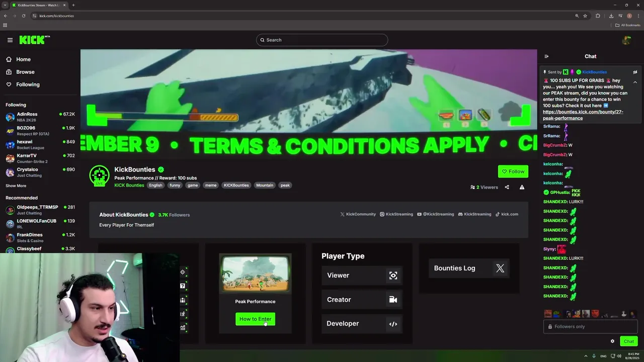Share the stream using the share icon
The width and height of the screenshot is (644, 362).
pyautogui.click(x=507, y=187)
